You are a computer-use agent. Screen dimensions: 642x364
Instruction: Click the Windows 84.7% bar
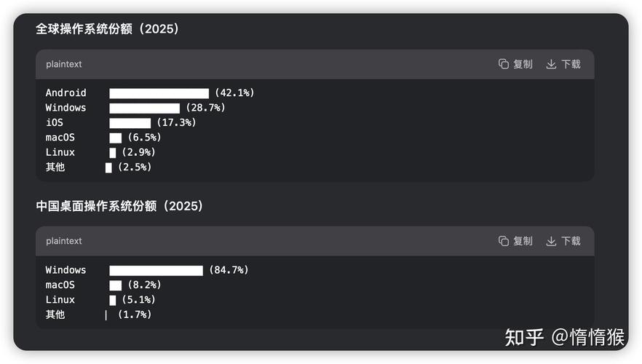[x=156, y=271]
